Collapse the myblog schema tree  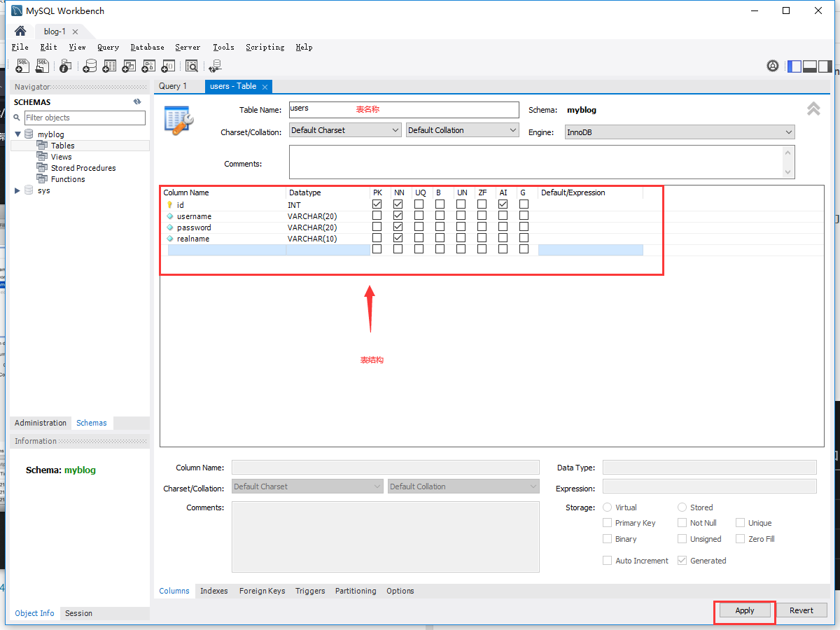[18, 134]
